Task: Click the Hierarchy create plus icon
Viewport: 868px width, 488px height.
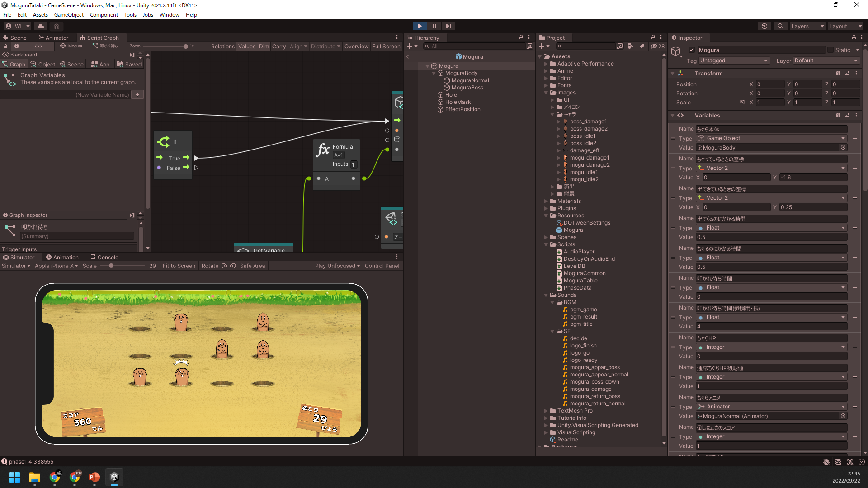Action: coord(410,46)
